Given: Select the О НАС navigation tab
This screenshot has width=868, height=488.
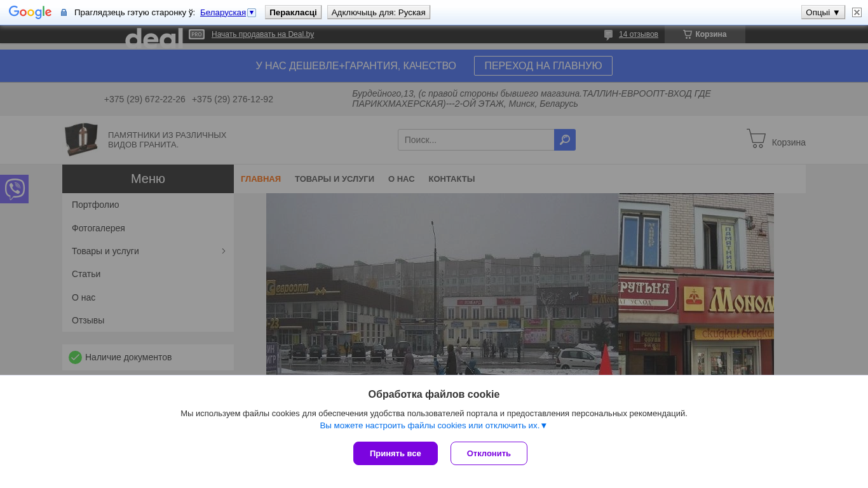Looking at the screenshot, I should click(401, 179).
